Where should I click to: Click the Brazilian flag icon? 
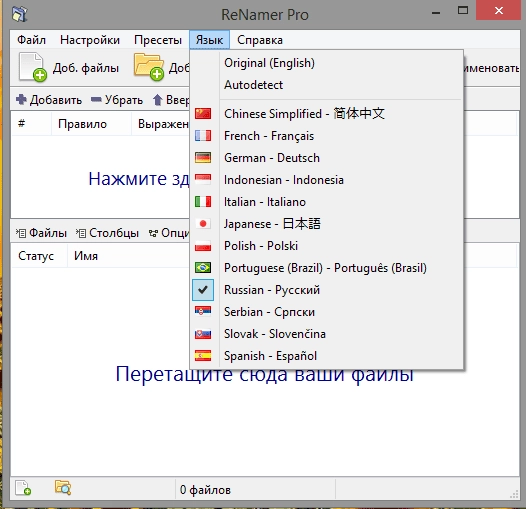[x=203, y=267]
